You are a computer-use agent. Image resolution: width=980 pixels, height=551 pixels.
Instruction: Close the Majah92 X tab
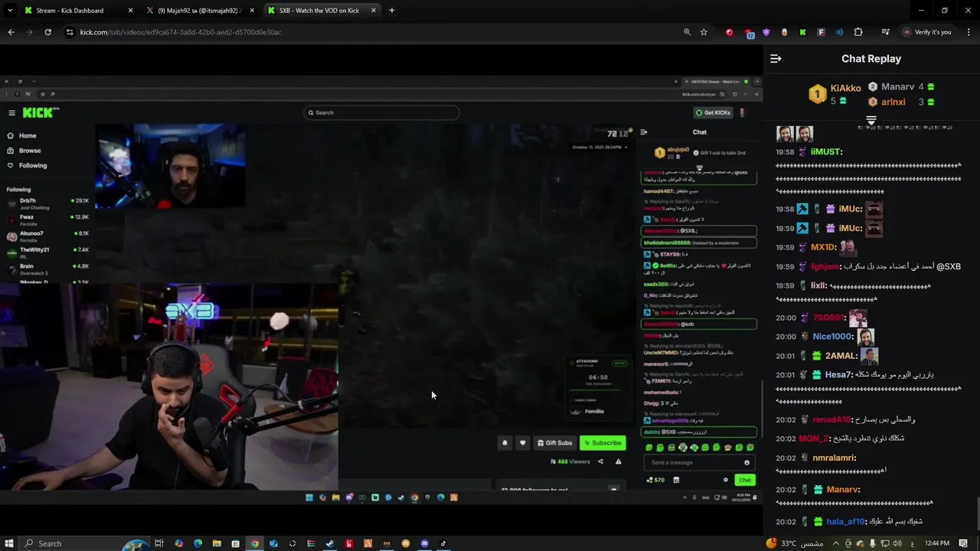pos(252,11)
